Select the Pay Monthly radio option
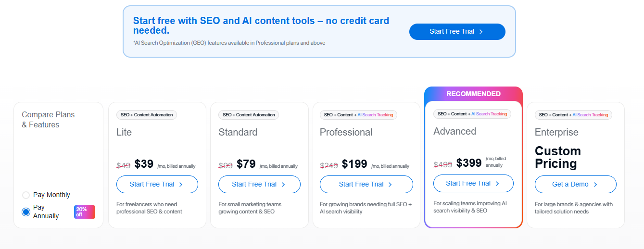The image size is (644, 249). (26, 195)
